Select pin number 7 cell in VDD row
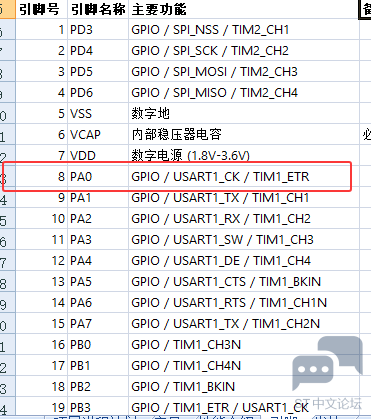This screenshot has height=419, width=371. (x=42, y=156)
